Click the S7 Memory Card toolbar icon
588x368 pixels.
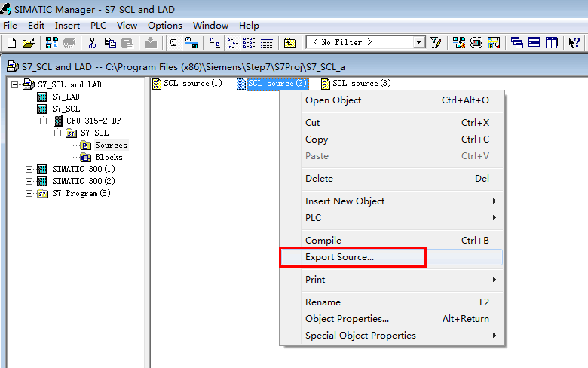pyautogui.click(x=69, y=43)
